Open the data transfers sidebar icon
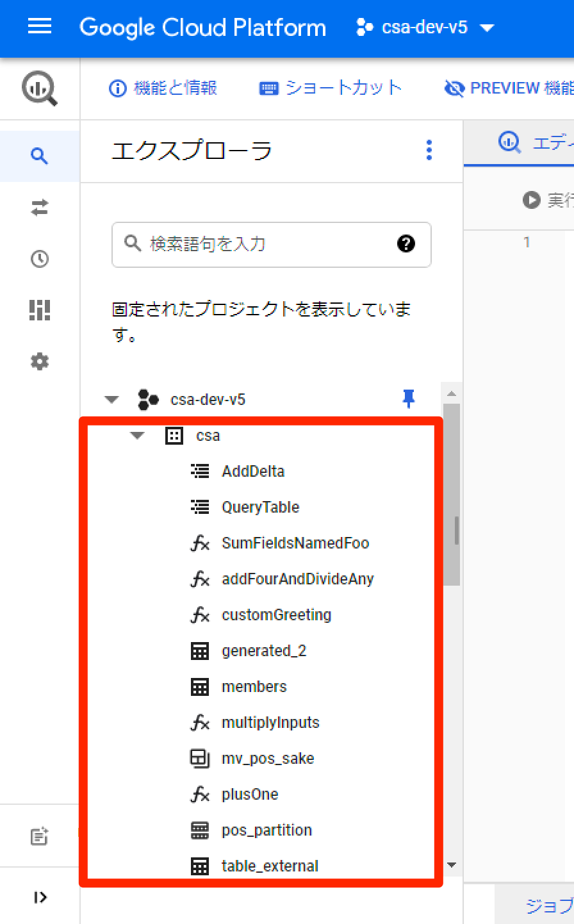This screenshot has width=574, height=924. [39, 208]
